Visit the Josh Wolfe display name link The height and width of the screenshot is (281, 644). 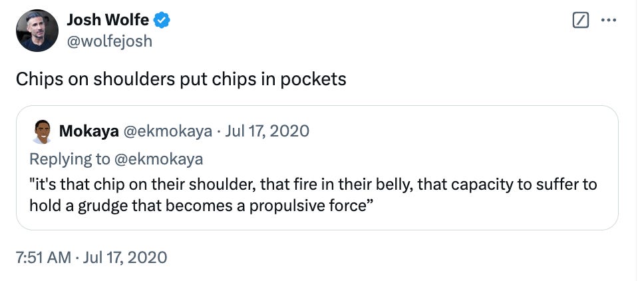click(x=108, y=20)
